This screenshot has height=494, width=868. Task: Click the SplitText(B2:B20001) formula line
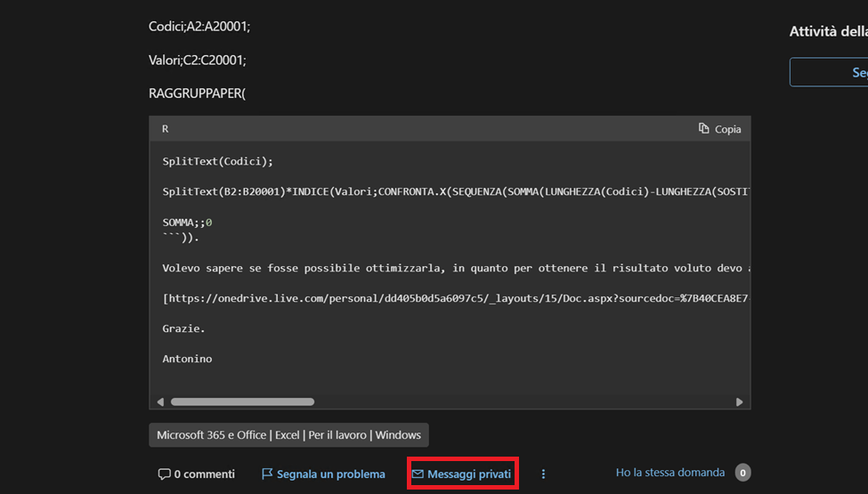pyautogui.click(x=456, y=192)
